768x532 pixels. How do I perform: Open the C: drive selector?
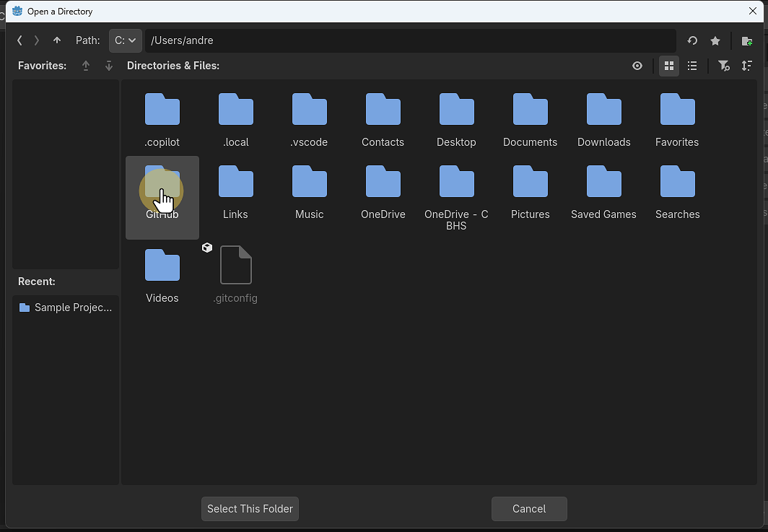[x=125, y=40]
